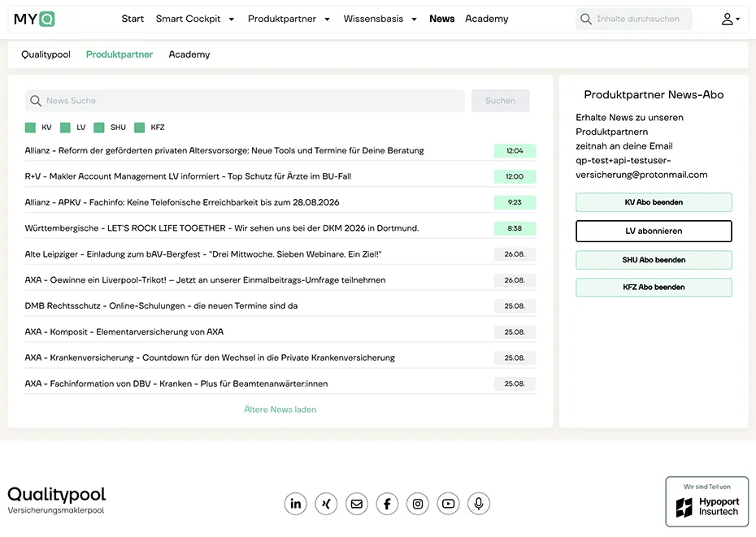Click the 12:04 time badge
756x537 pixels.
pos(515,151)
